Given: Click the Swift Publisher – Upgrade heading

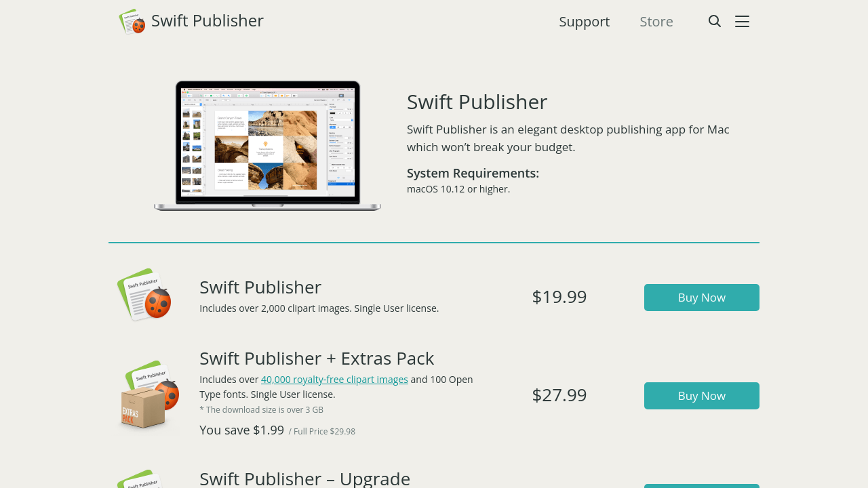Looking at the screenshot, I should click(x=304, y=477).
